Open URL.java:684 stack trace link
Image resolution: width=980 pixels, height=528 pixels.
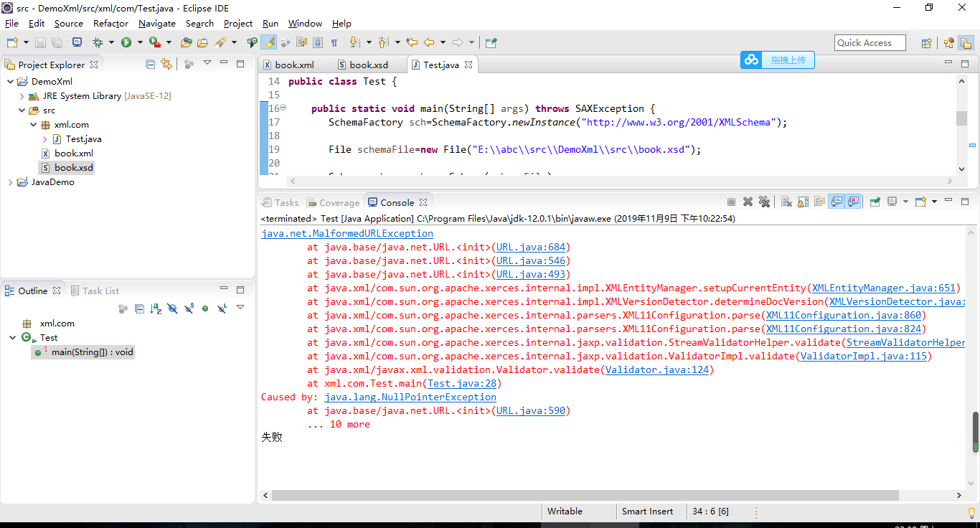click(531, 247)
